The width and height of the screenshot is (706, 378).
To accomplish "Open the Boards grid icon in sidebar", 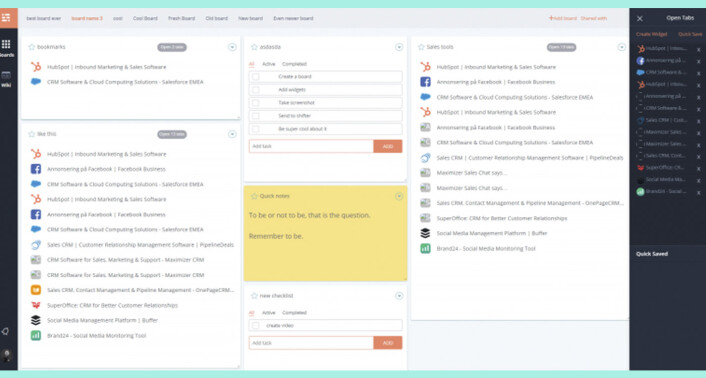I will pyautogui.click(x=6, y=44).
